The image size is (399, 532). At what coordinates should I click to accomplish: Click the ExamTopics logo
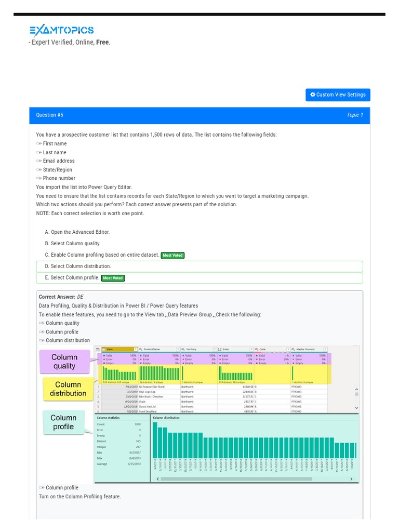pyautogui.click(x=61, y=31)
